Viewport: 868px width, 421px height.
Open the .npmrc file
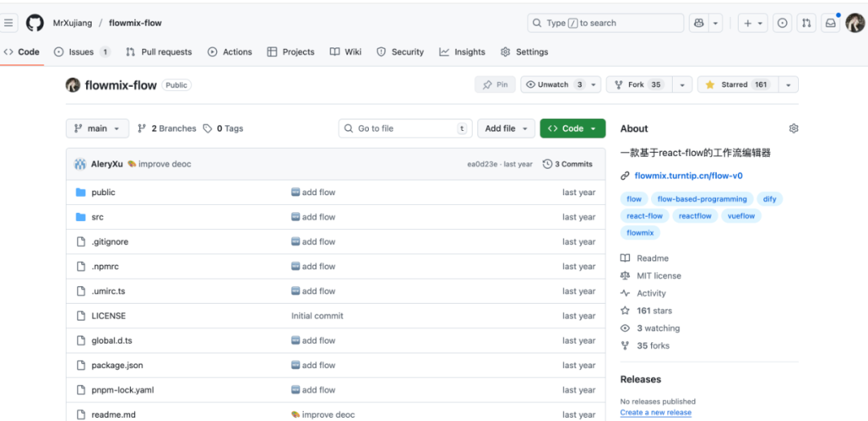click(105, 267)
